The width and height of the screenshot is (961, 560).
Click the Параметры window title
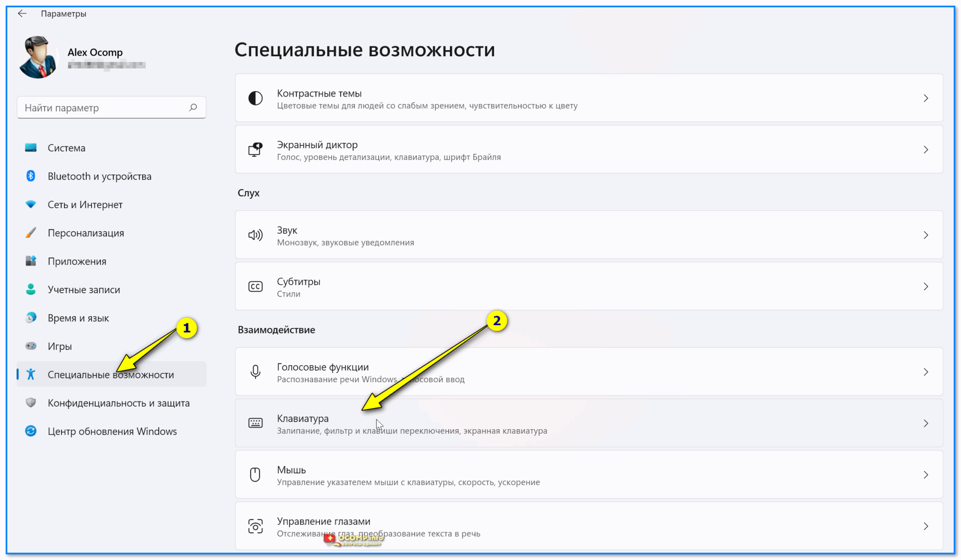(63, 14)
